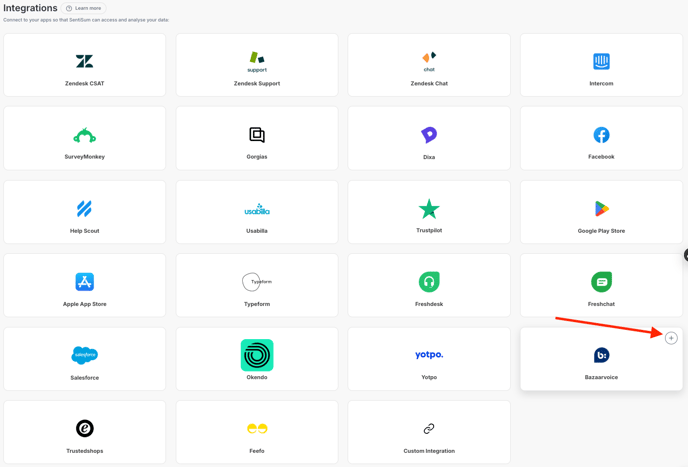Click the Salesforce cloud icon

tap(85, 355)
